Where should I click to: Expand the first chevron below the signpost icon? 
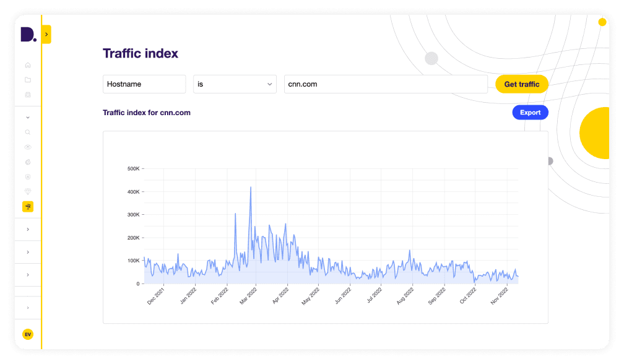[x=28, y=230]
